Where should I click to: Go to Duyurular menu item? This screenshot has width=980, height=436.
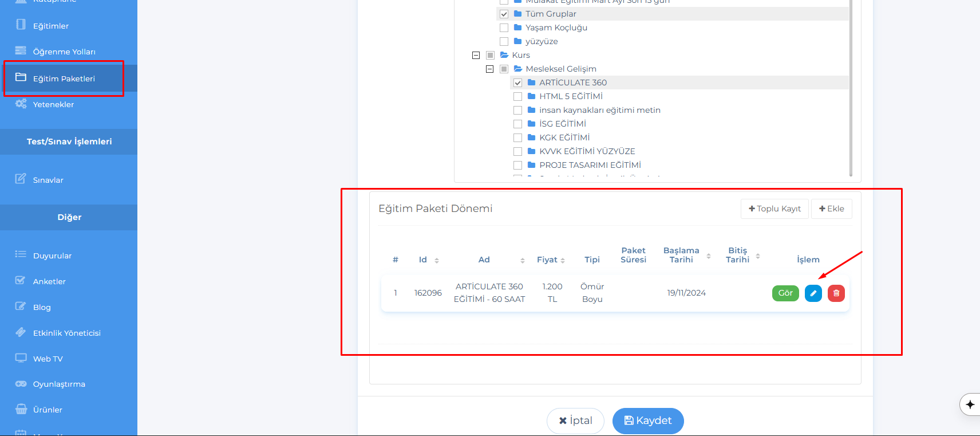(x=52, y=256)
